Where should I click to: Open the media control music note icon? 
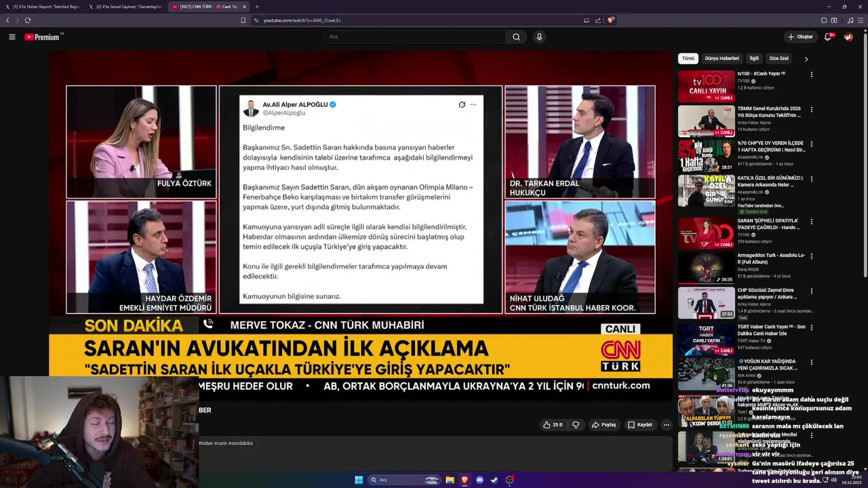coord(850,20)
